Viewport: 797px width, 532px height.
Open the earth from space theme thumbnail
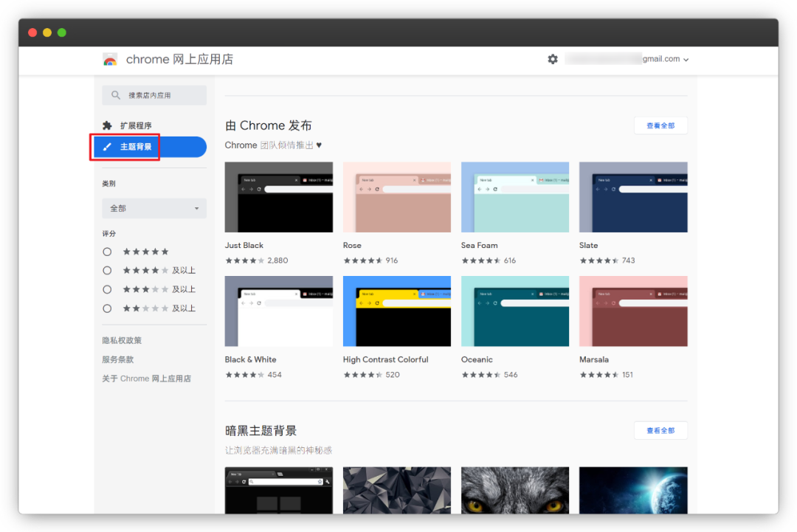[x=633, y=491]
